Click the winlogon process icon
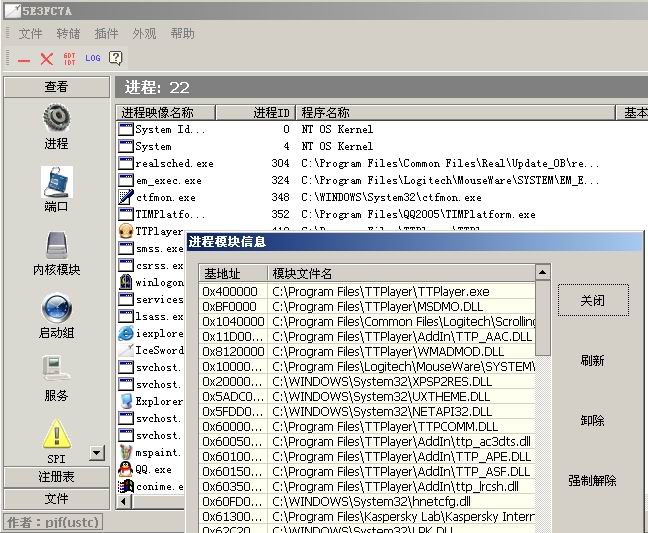This screenshot has width=648, height=533. coord(126,282)
